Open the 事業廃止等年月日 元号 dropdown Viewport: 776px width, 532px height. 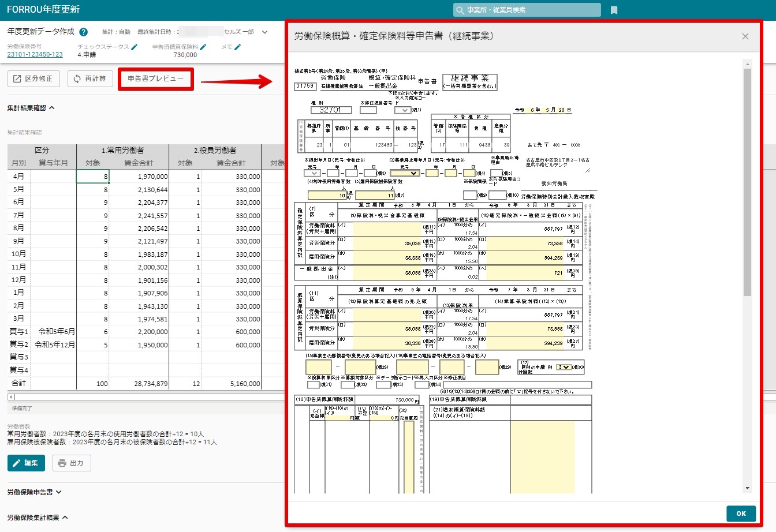[x=405, y=173]
